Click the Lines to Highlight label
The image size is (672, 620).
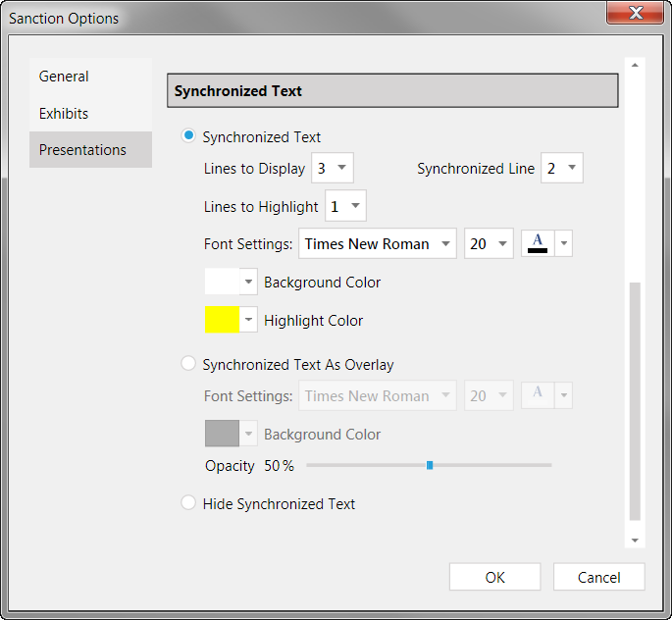click(261, 207)
